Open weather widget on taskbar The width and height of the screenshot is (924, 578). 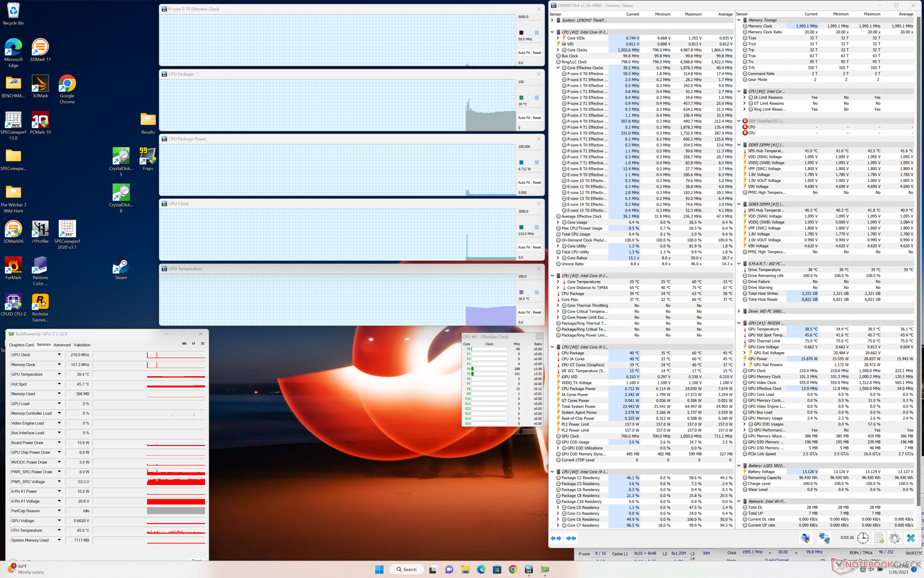[26, 569]
